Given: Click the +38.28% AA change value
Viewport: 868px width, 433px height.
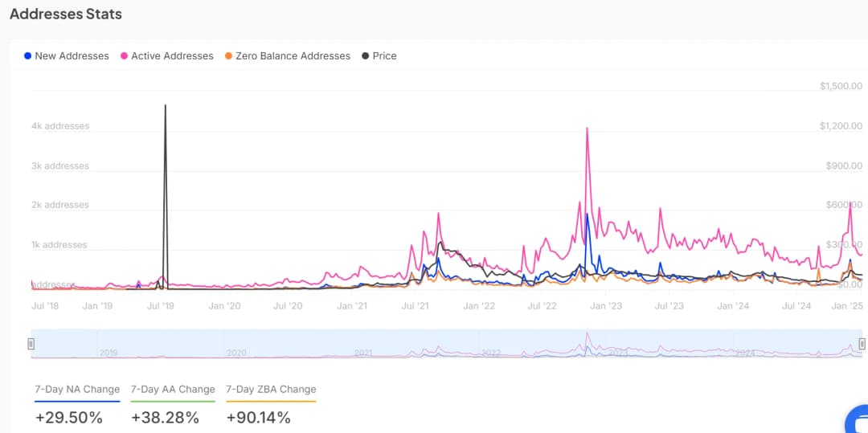Looking at the screenshot, I should click(x=165, y=418).
